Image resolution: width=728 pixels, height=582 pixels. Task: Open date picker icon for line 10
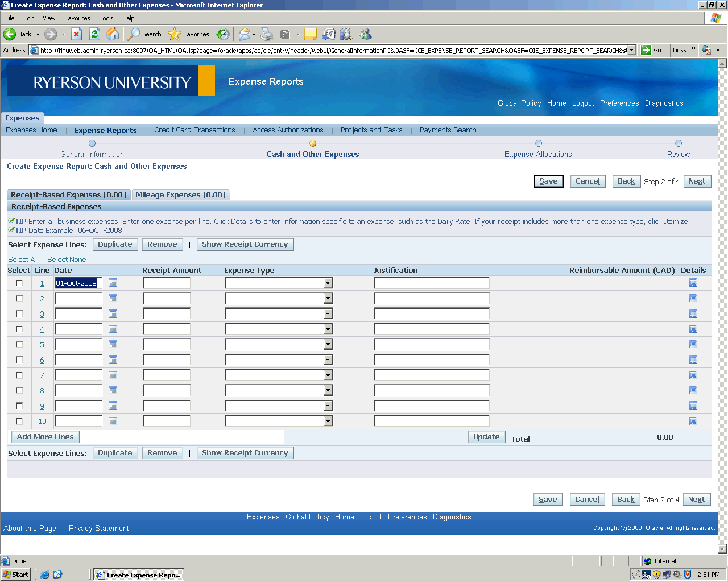point(113,421)
